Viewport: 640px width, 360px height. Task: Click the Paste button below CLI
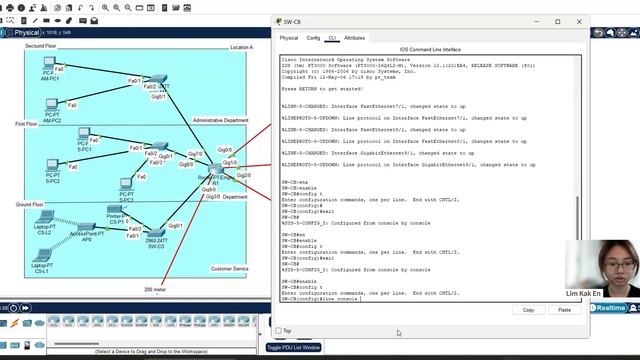click(x=564, y=310)
